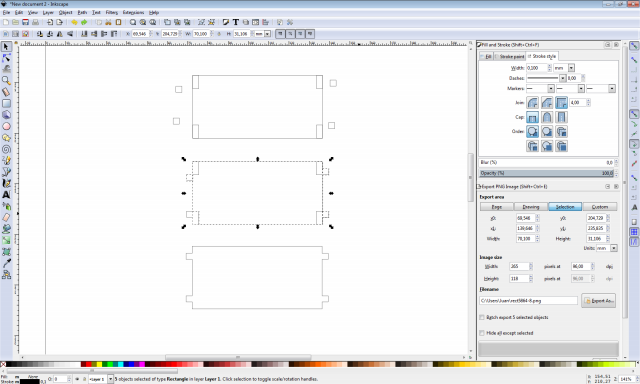640x384 pixels.
Task: Click the horizontal canvas scrollbar
Action: [238, 357]
